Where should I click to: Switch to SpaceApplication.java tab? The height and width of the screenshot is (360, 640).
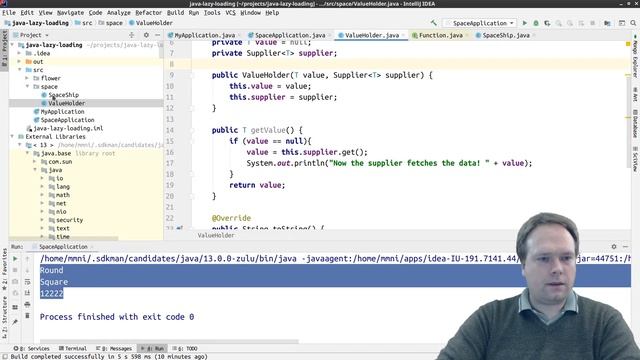[x=290, y=36]
